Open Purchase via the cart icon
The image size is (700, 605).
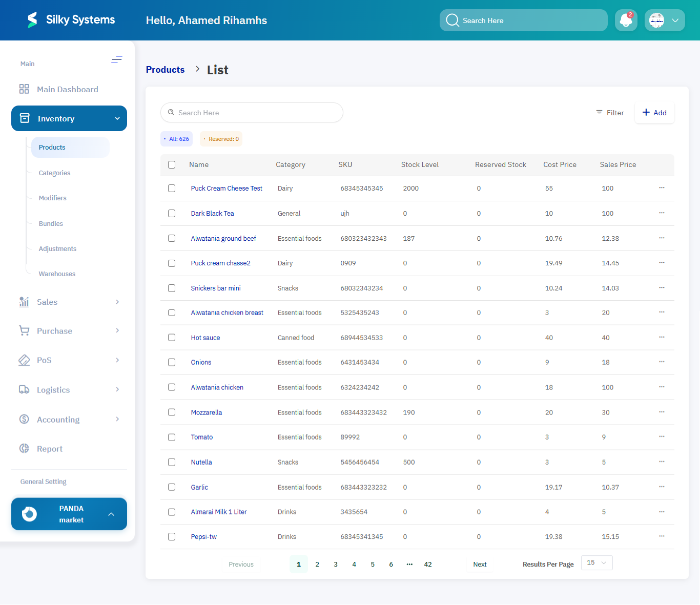pos(24,330)
